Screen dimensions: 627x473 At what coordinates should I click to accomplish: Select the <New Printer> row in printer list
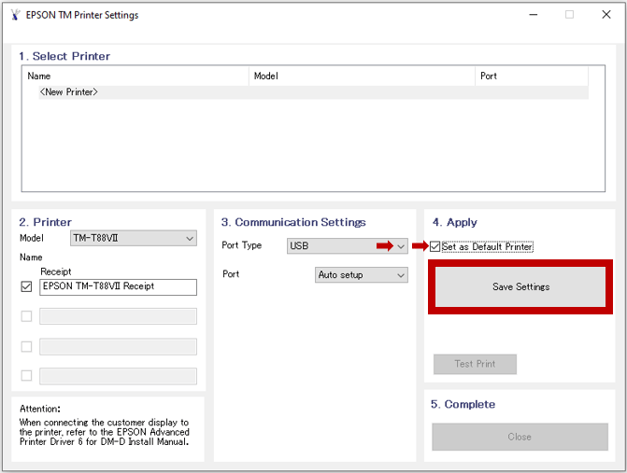pos(313,92)
